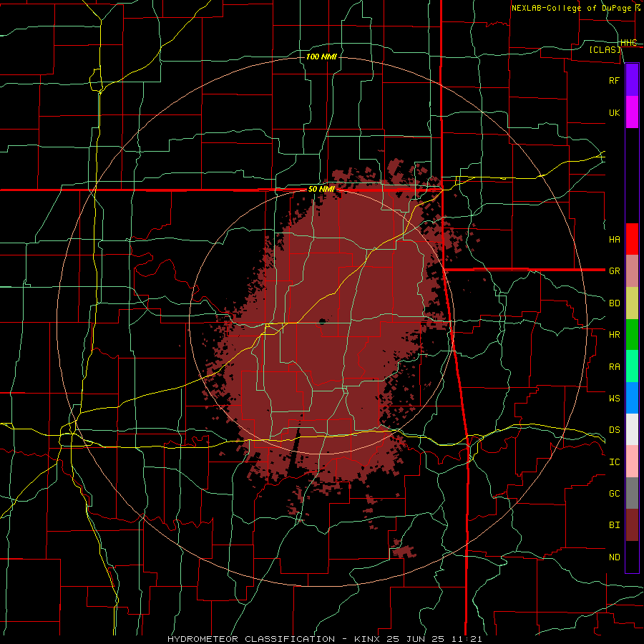
Task: Click the black radar site dot
Action: [322, 321]
